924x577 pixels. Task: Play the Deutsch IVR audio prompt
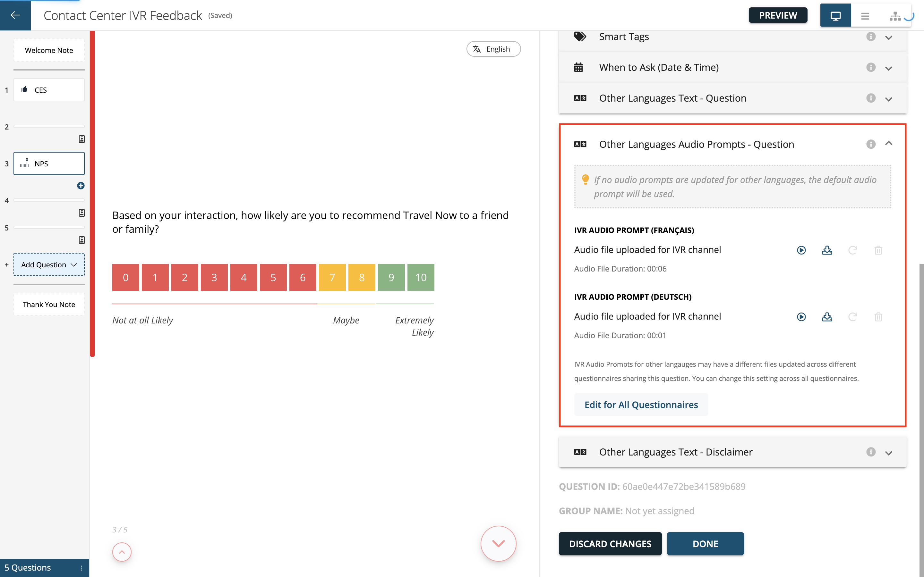click(801, 316)
